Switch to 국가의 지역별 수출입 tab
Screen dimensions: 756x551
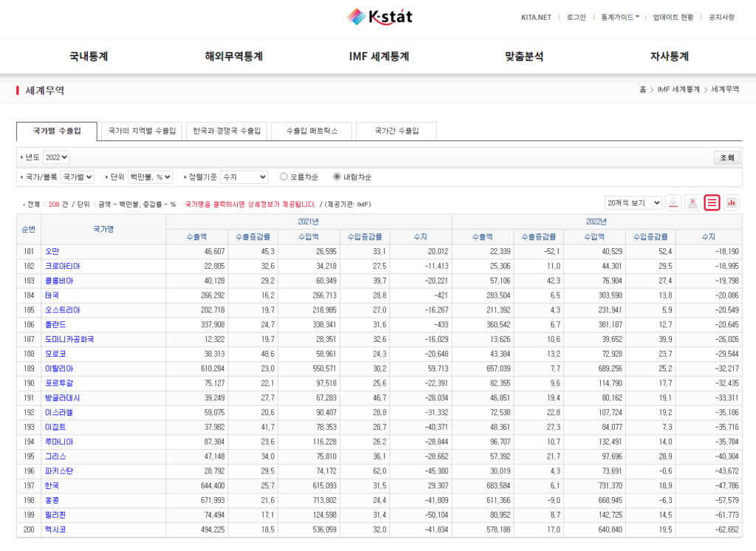click(142, 131)
